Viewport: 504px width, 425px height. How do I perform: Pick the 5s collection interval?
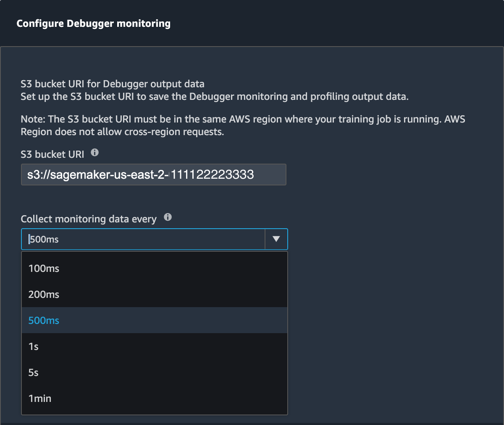(34, 372)
